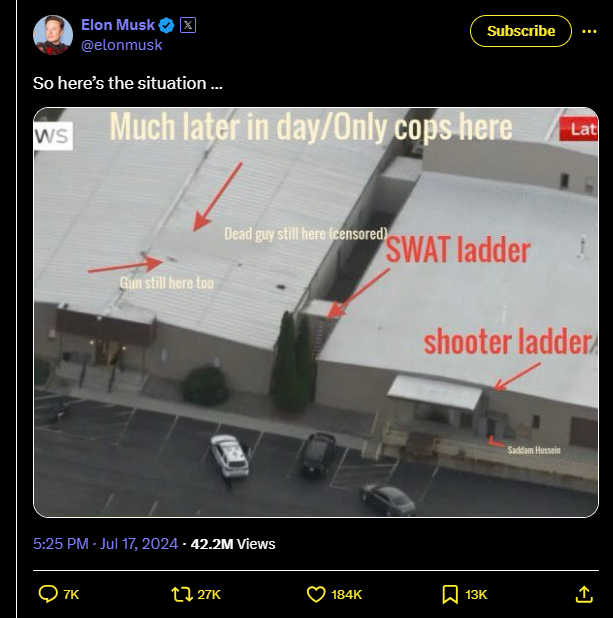613x618 pixels.
Task: Click the X affiliate badge icon
Action: 188,25
